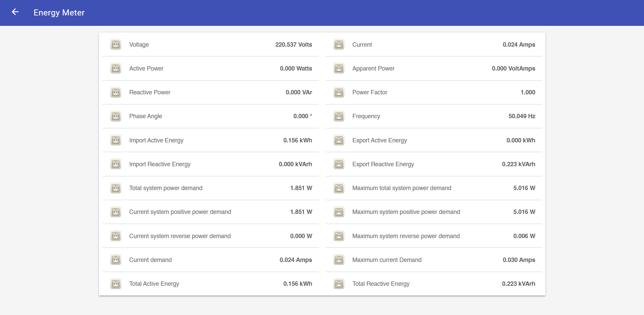The height and width of the screenshot is (315, 644).
Task: Click the Energy Meter page title
Action: pos(59,13)
